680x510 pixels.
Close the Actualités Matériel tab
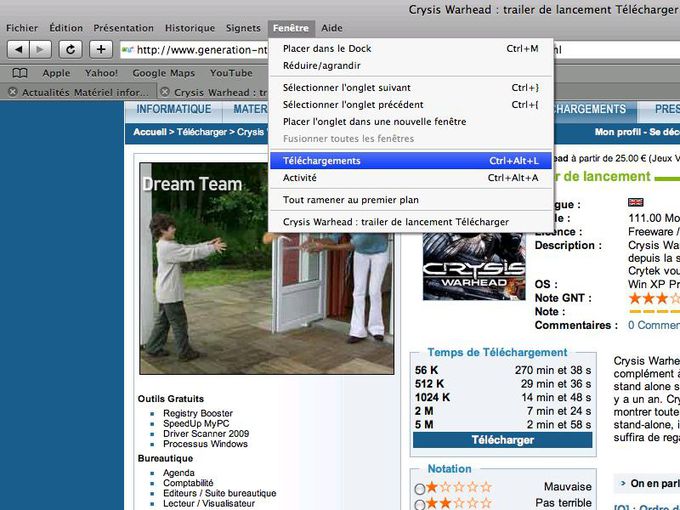pos(13,92)
